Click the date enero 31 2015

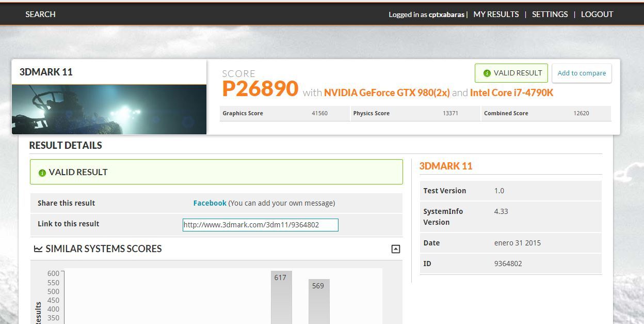(518, 243)
